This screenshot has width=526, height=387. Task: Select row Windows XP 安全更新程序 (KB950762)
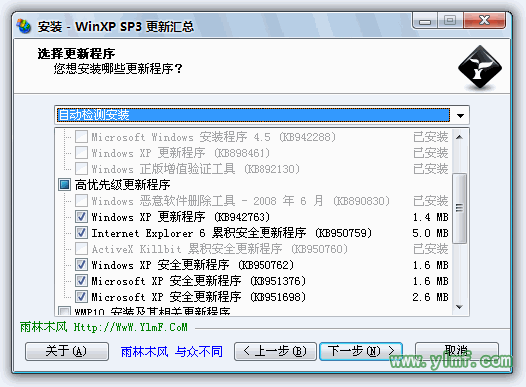(193, 265)
